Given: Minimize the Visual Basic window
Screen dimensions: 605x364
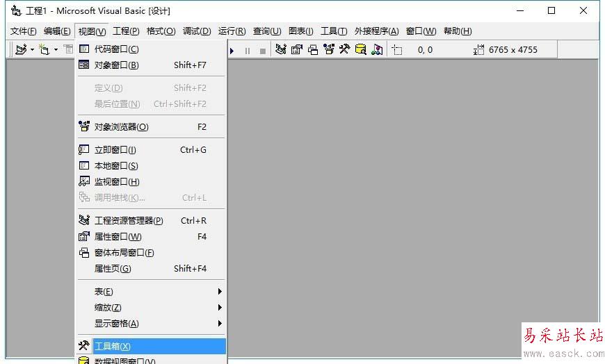Looking at the screenshot, I should coord(520,10).
